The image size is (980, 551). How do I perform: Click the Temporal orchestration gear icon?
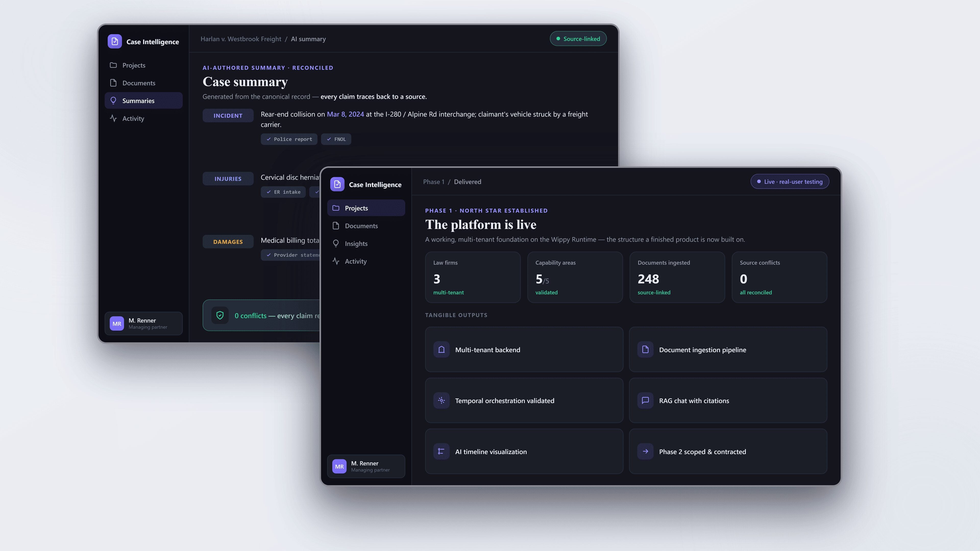click(441, 400)
